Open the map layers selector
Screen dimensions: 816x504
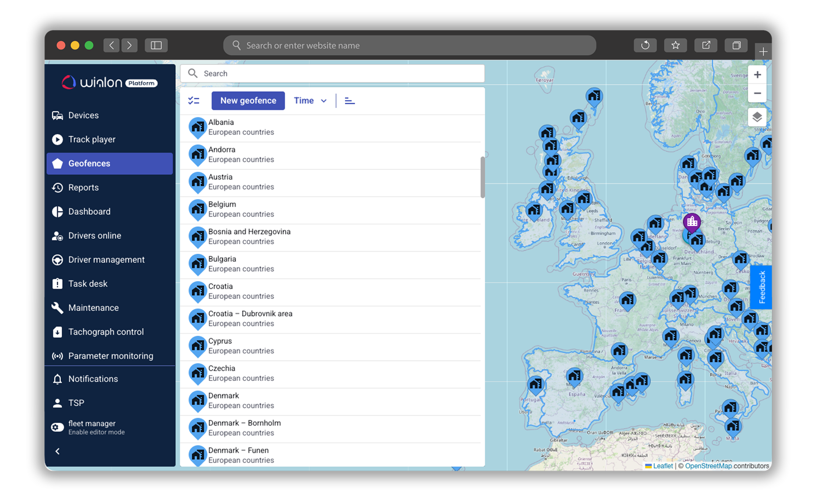(x=757, y=118)
